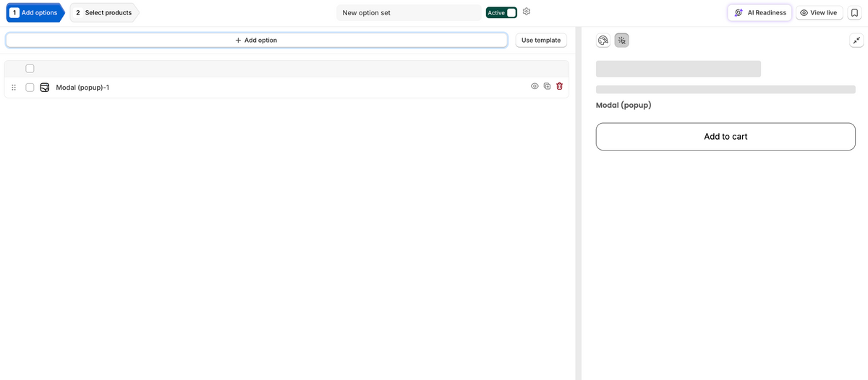868x380 pixels.
Task: Go to step 1 Add options
Action: pyautogui.click(x=34, y=12)
